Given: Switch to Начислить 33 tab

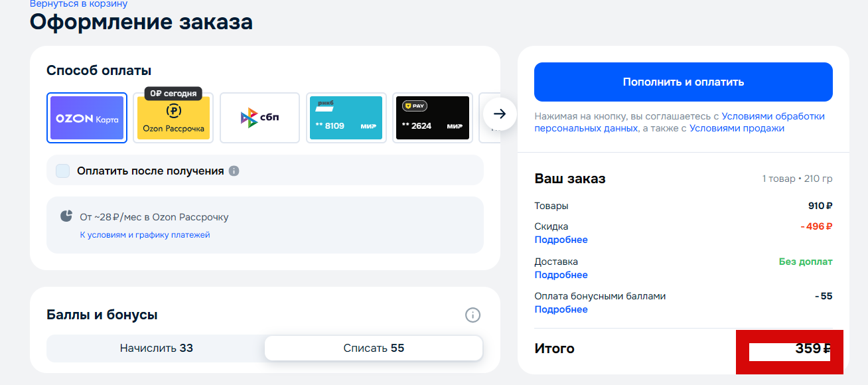Looking at the screenshot, I should (156, 348).
